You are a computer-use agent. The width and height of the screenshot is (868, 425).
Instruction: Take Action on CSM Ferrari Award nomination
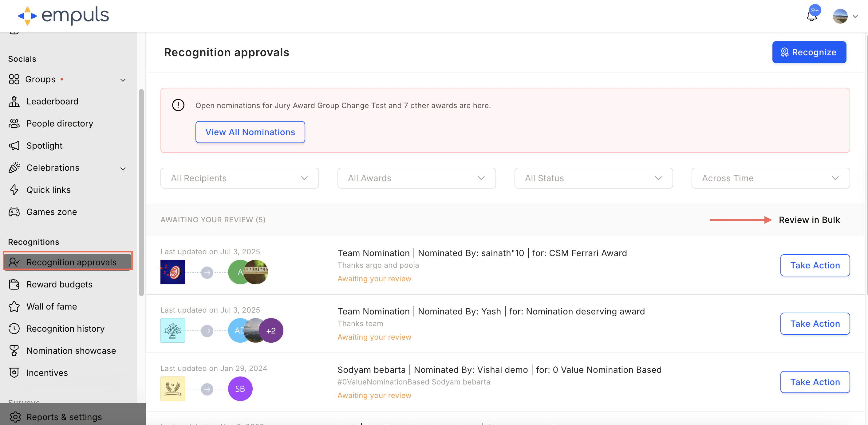click(815, 265)
